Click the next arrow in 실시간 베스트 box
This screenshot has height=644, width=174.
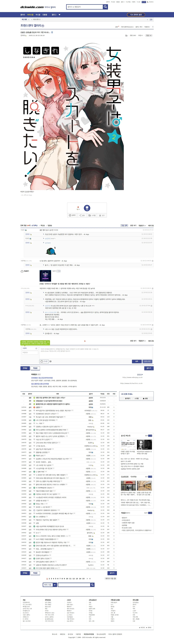151,436
